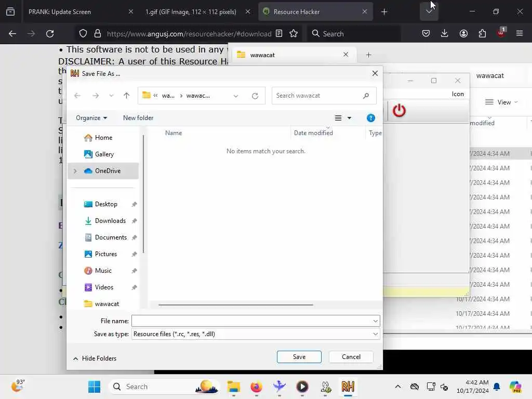Open the File name dropdown arrow

pos(375,321)
